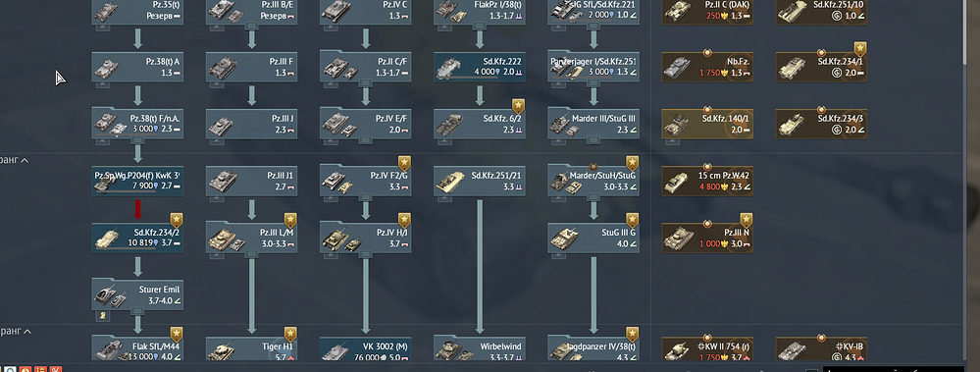Open the 15 cm Pz.W.42 premium vehicle
980x372 pixels.
pos(707,182)
